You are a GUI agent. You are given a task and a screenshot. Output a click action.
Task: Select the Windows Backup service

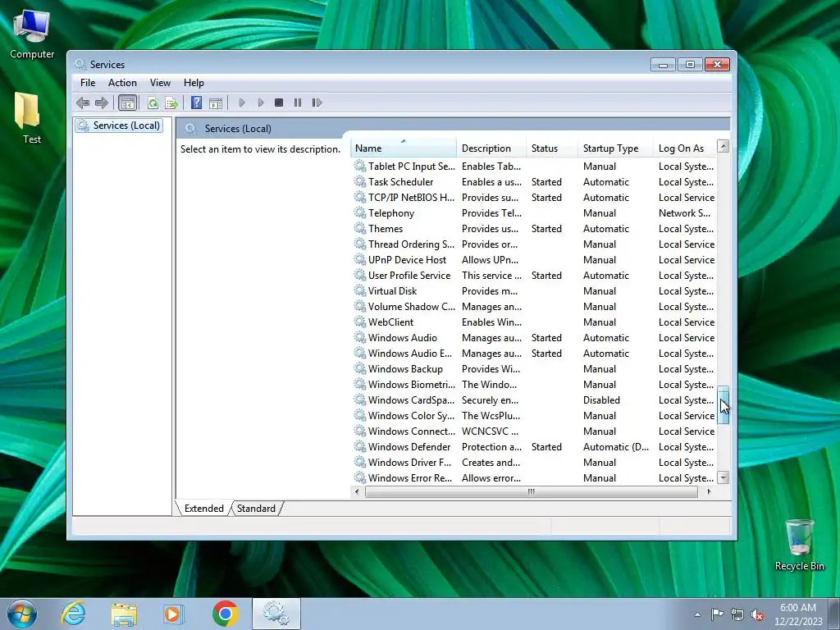coord(534,369)
